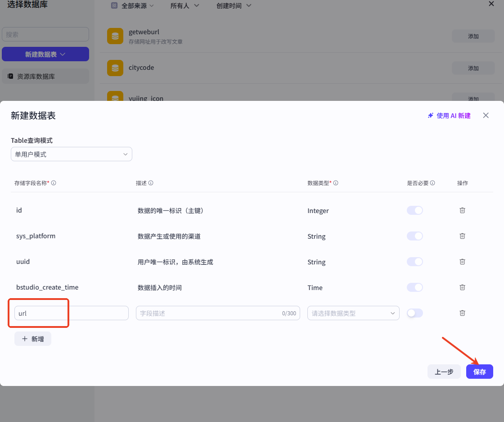Screen dimensions: 504x422
Task: Open the 请选择数据类型 dropdown
Action: 353,313
